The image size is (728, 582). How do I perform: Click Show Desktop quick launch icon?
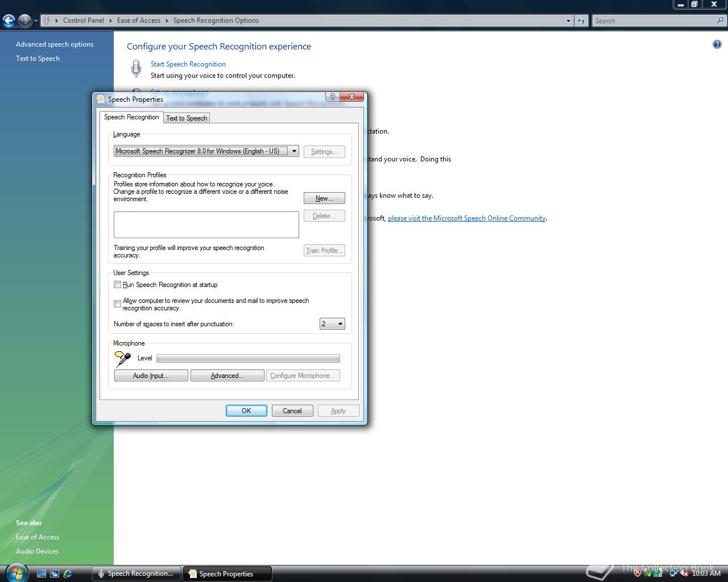(42, 573)
